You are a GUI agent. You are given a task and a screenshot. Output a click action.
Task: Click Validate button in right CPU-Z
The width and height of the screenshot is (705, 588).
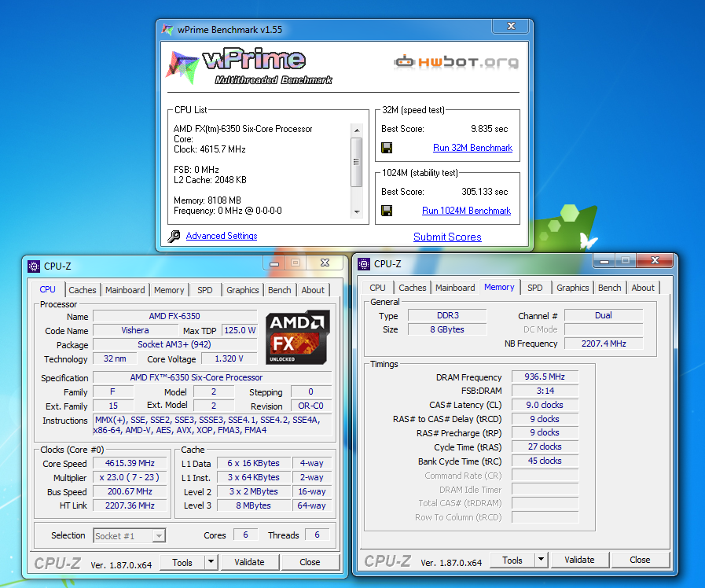click(x=579, y=560)
